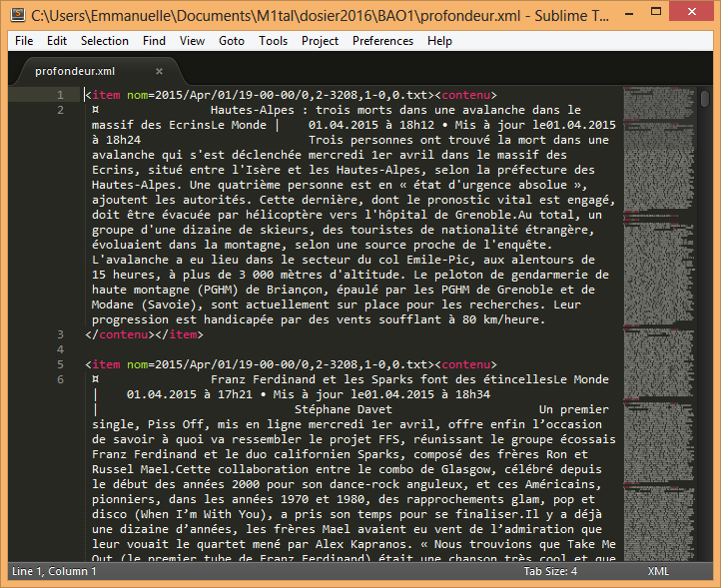The height and width of the screenshot is (588, 721).
Task: Close the profondeur.xml tab
Action: [x=159, y=71]
